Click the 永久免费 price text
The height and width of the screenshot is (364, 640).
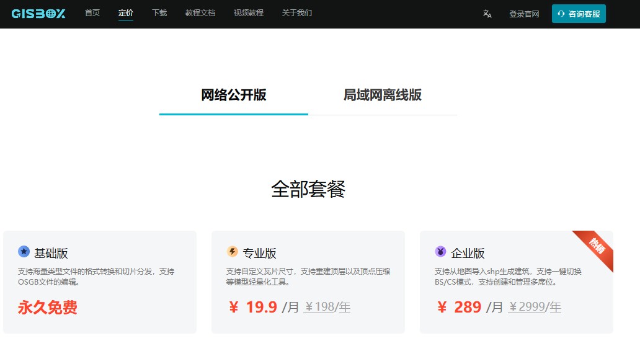(48, 307)
